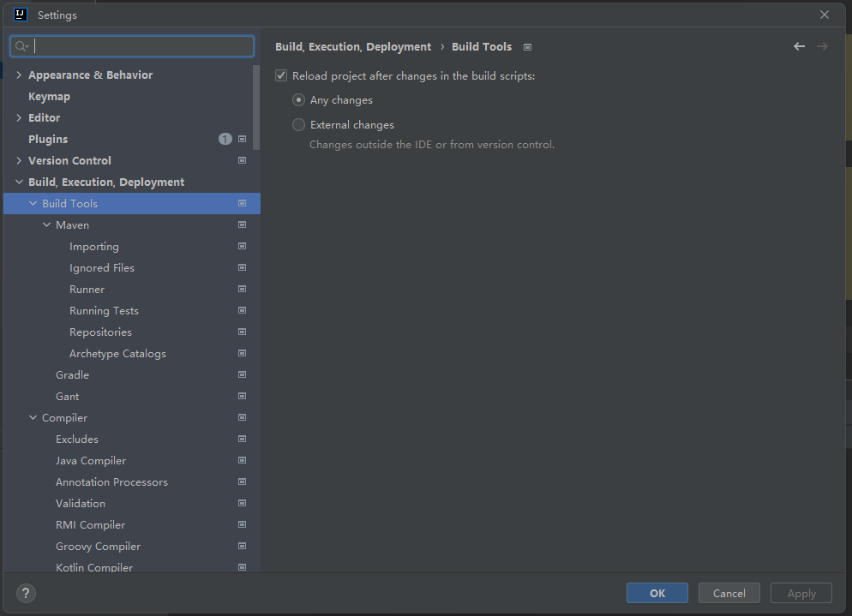The height and width of the screenshot is (616, 852).
Task: Confirm settings with the OK button
Action: tap(657, 593)
